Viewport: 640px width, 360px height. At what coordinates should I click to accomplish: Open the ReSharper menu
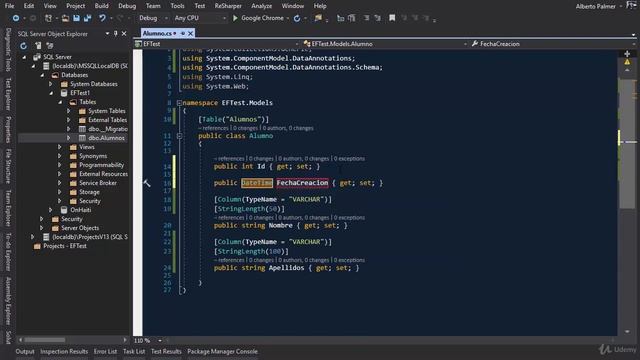(x=228, y=6)
